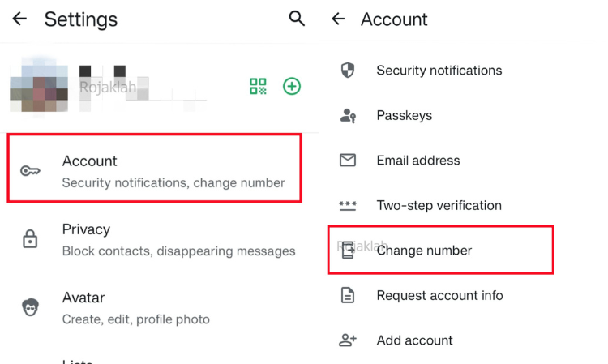Tap the Avatar face icon
608x364 pixels.
[31, 308]
